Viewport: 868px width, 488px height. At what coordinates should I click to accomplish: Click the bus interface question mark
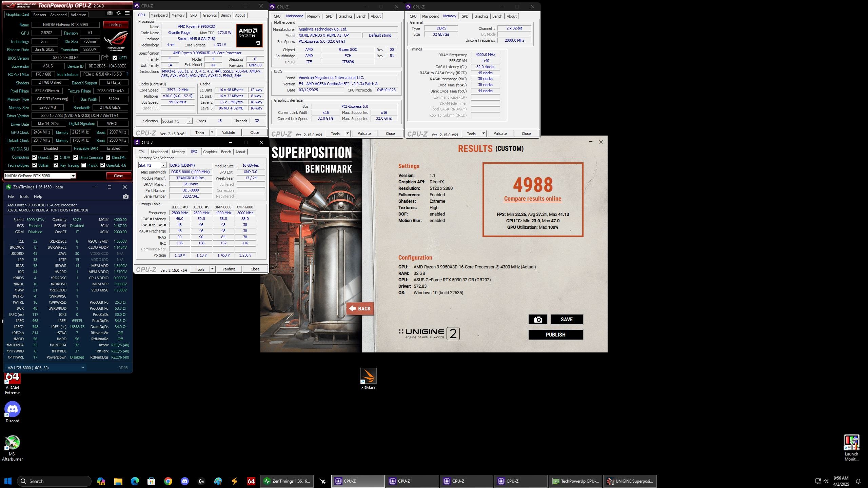point(127,74)
